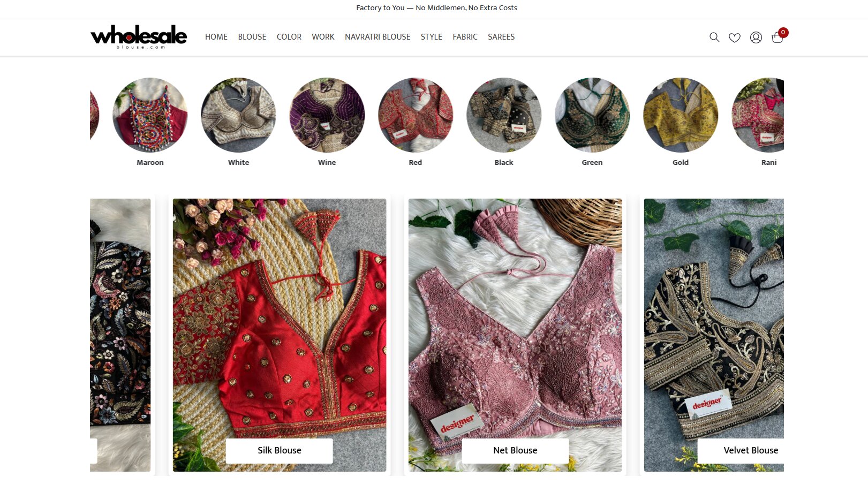Open the FABRIC menu
The width and height of the screenshot is (868, 492).
(x=465, y=37)
